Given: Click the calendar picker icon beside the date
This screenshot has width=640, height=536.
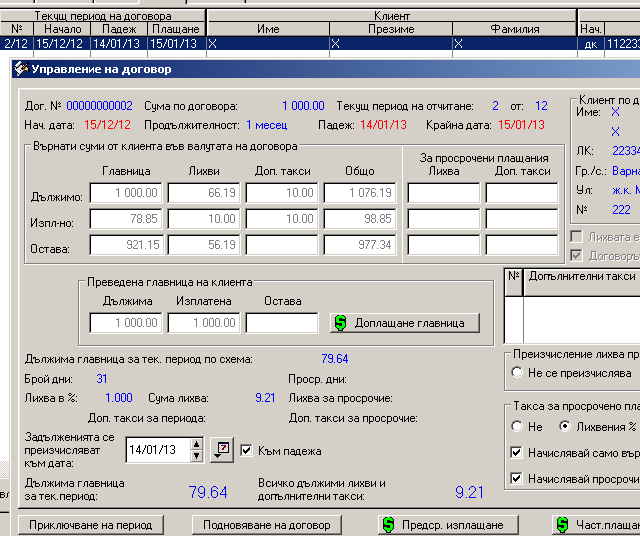Looking at the screenshot, I should point(222,450).
